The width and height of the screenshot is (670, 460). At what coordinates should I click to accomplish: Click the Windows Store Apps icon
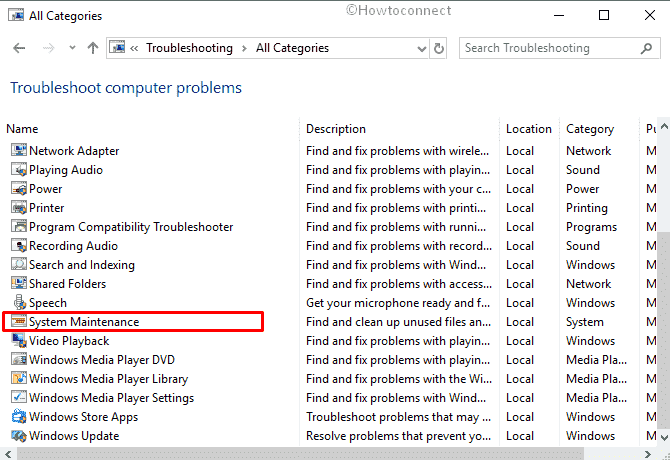pos(19,416)
